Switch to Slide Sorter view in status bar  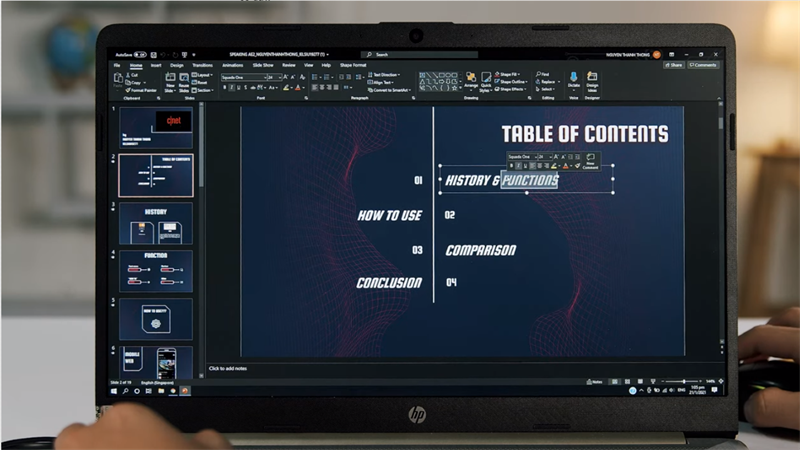pos(627,382)
